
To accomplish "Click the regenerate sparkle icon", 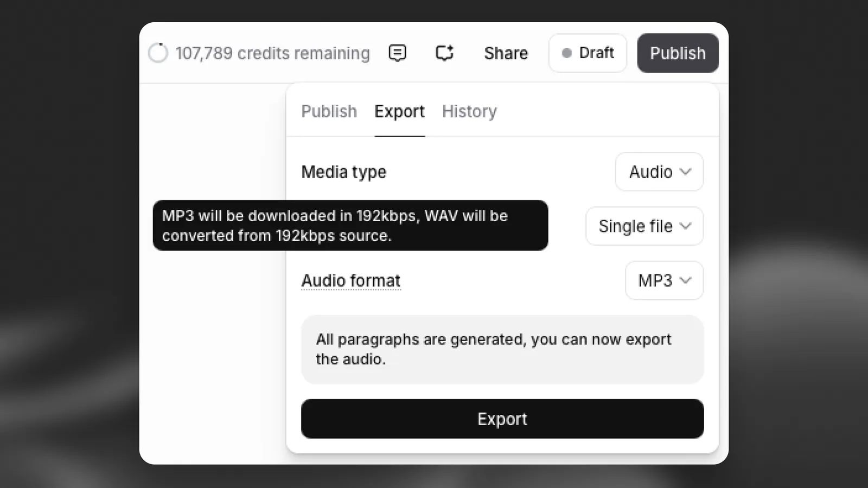I will pos(445,53).
